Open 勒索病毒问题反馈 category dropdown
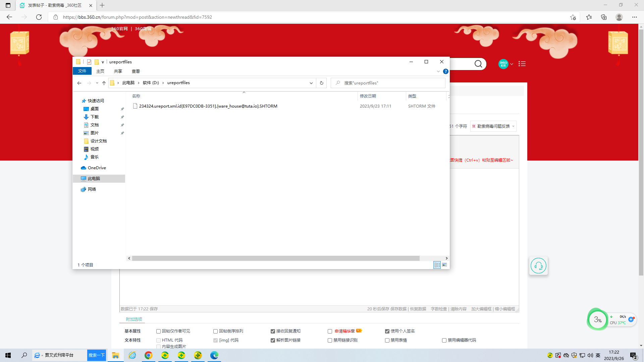 pos(493,126)
